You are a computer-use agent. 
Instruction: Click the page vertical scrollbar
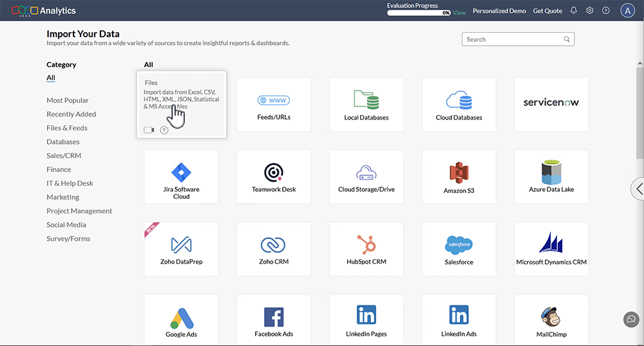639,114
